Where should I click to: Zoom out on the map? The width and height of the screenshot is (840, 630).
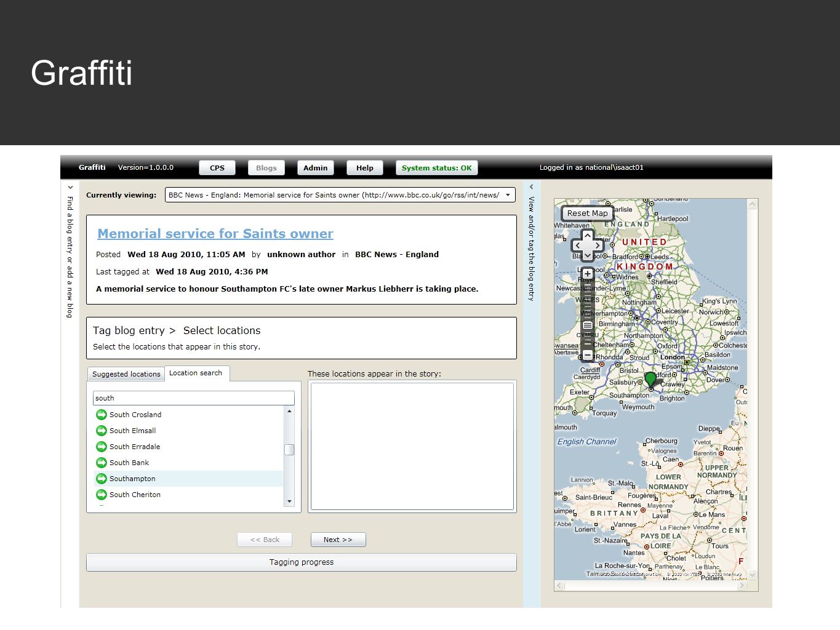pyautogui.click(x=588, y=355)
